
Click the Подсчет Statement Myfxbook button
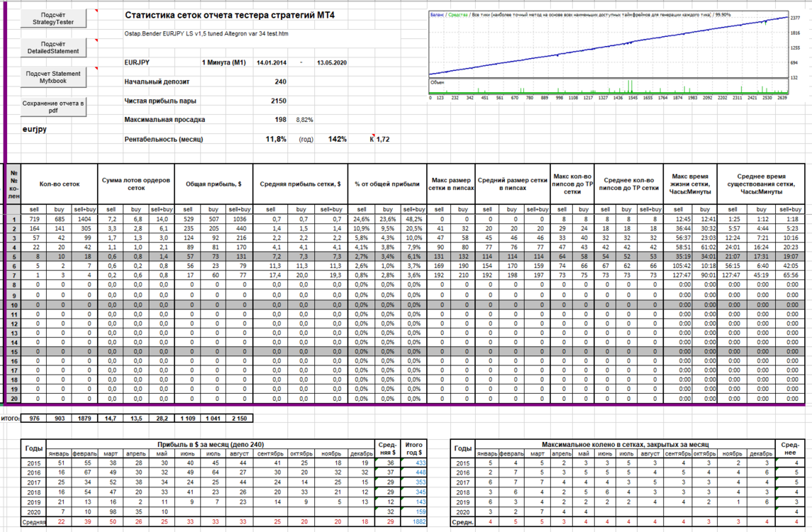(53, 77)
